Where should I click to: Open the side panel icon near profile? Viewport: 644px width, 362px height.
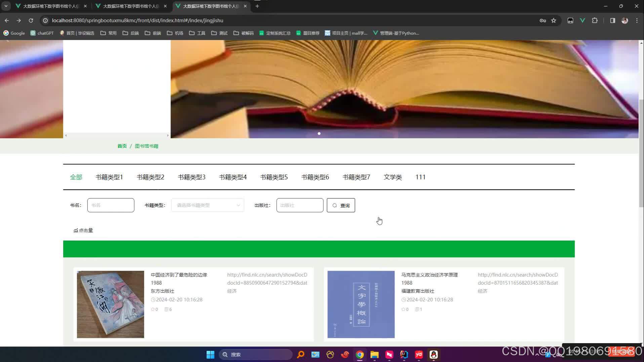pos(612,21)
